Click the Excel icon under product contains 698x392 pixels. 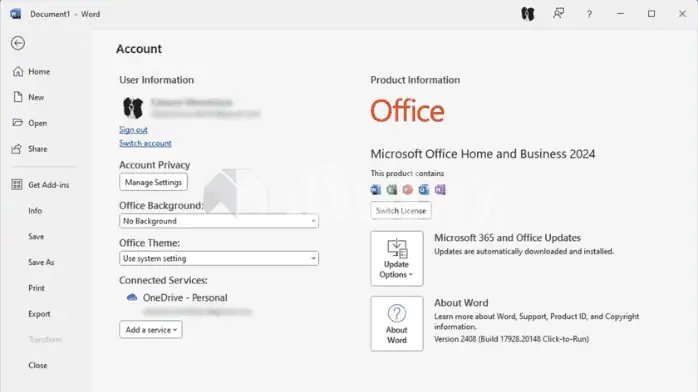pos(392,190)
